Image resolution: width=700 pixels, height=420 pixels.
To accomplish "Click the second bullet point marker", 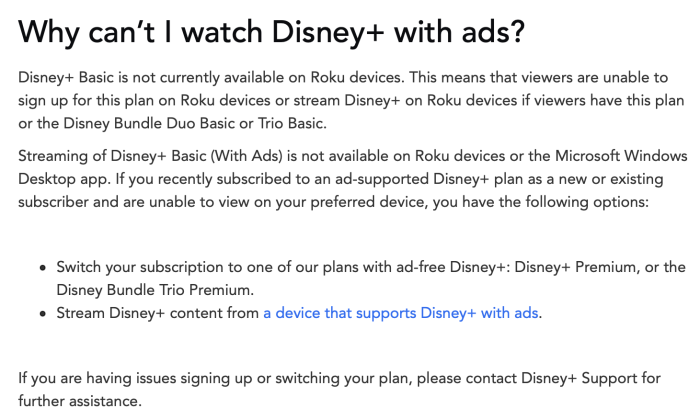I will (x=42, y=314).
